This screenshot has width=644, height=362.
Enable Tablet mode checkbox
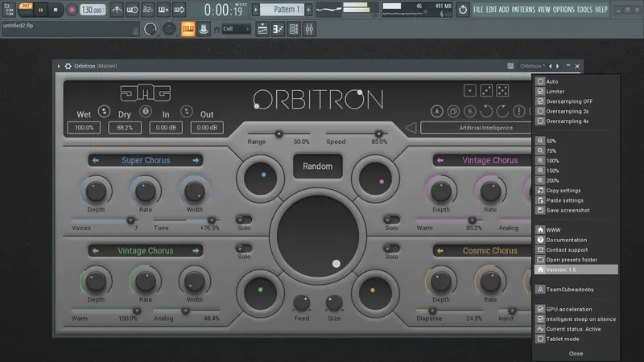point(540,339)
